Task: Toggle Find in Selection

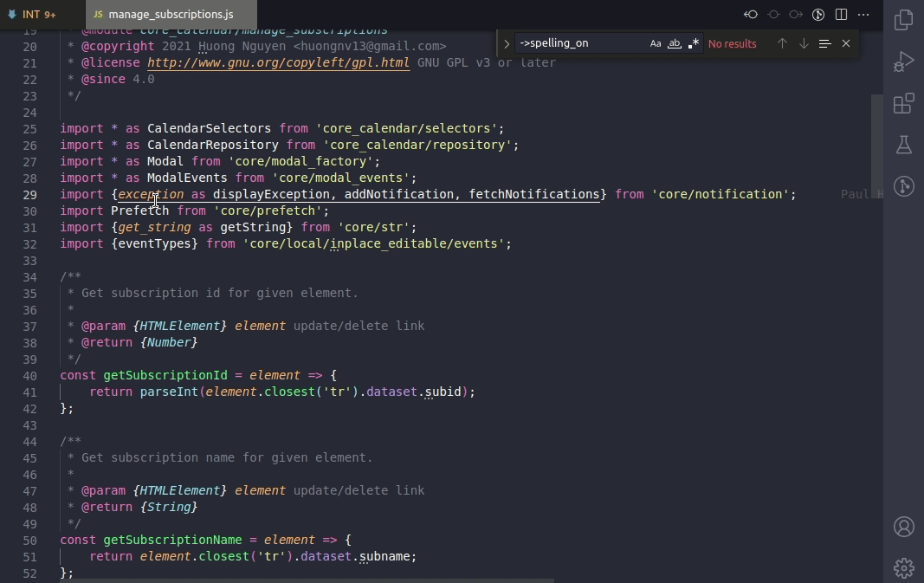Action: coord(825,43)
